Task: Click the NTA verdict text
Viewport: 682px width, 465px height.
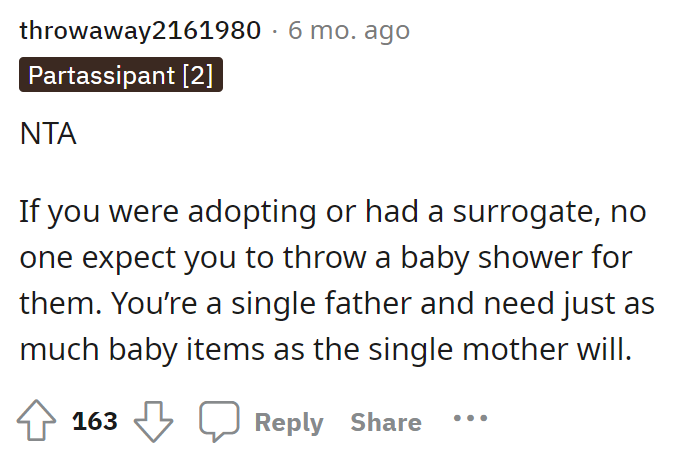Action: coord(48,133)
